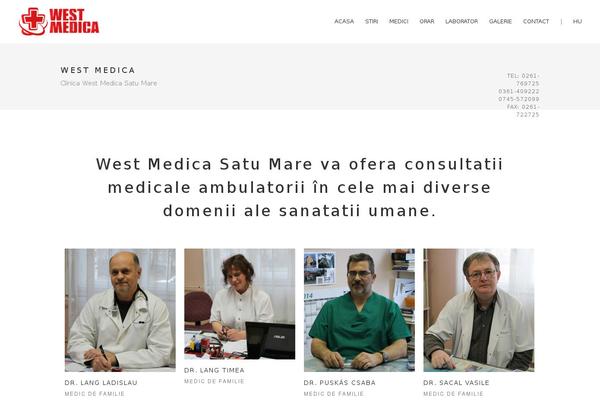Open the ACASA menu item
Screen dimensions: 600x400
pyautogui.click(x=344, y=21)
